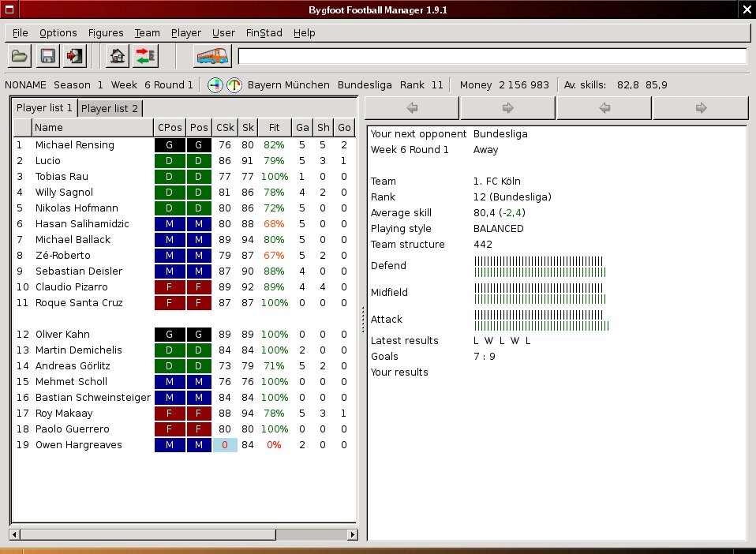Click the trophy icon next to the crest
The width and height of the screenshot is (756, 554).
[234, 84]
